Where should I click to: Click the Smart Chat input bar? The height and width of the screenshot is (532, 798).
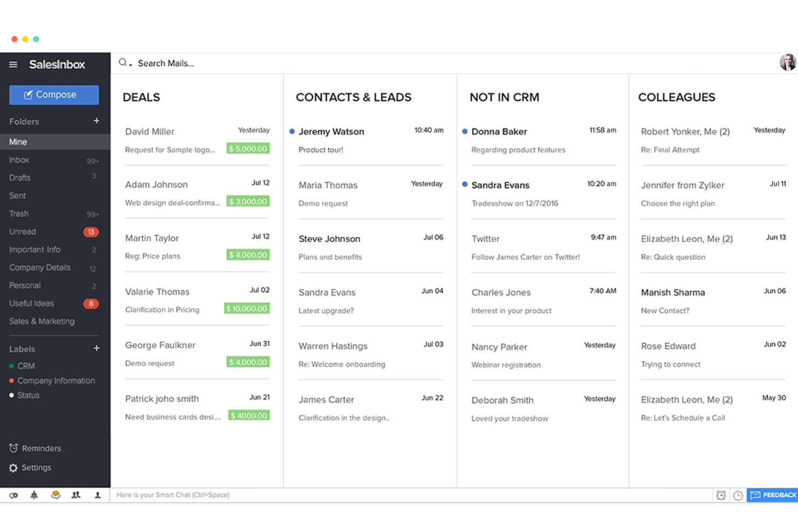pyautogui.click(x=411, y=495)
